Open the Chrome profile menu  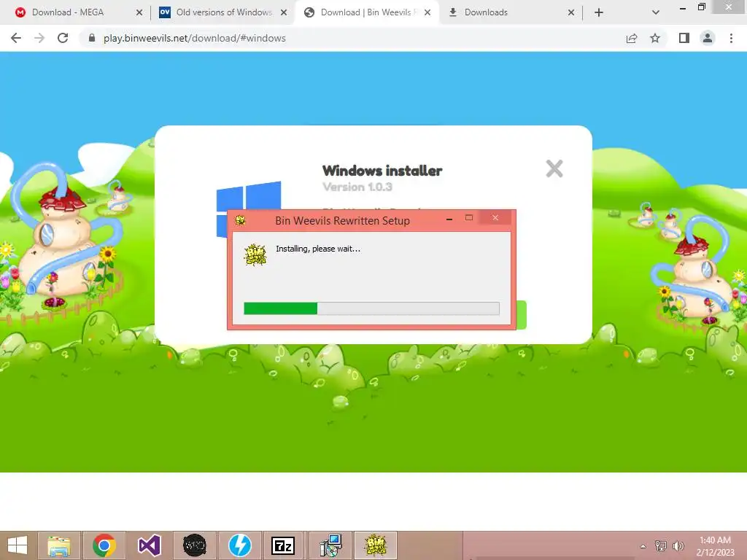(x=708, y=38)
